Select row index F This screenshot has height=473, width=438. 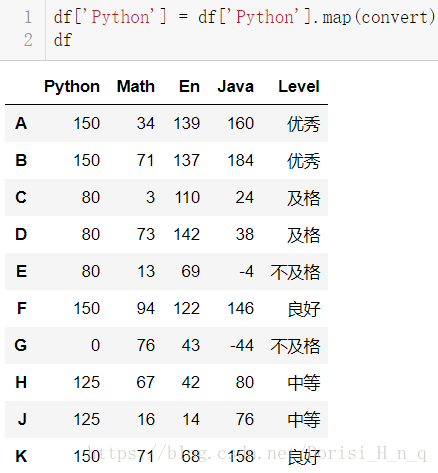point(22,308)
